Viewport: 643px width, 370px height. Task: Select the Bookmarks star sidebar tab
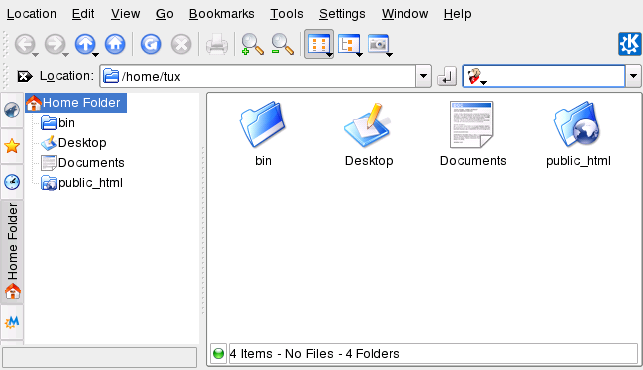[12, 146]
